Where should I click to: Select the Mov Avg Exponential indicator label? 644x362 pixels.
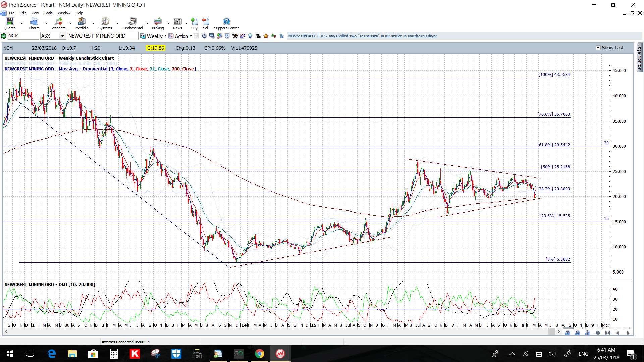[x=100, y=69]
